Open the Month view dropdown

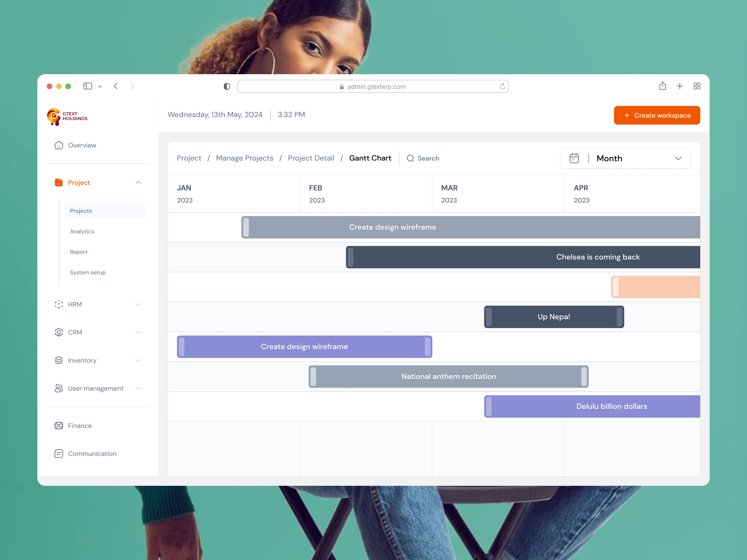tap(625, 158)
